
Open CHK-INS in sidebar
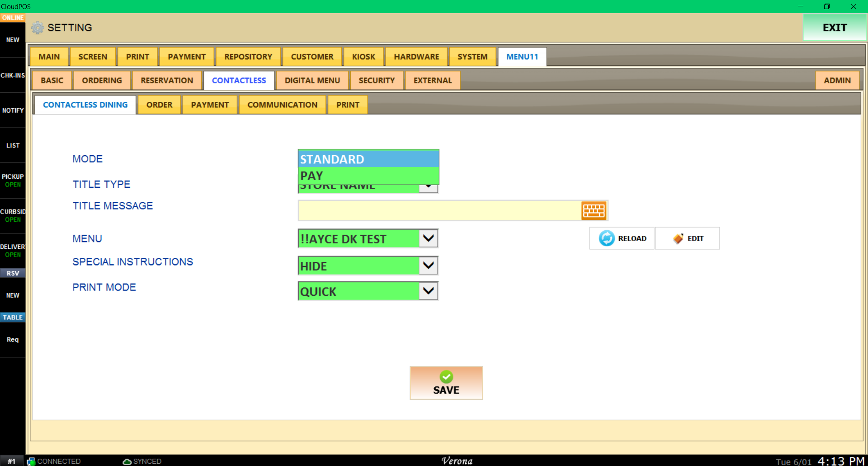tap(13, 76)
